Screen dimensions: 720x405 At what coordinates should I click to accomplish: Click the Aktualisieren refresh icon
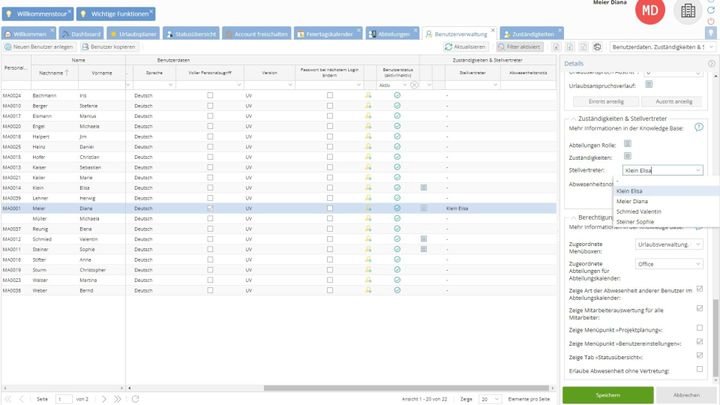449,47
